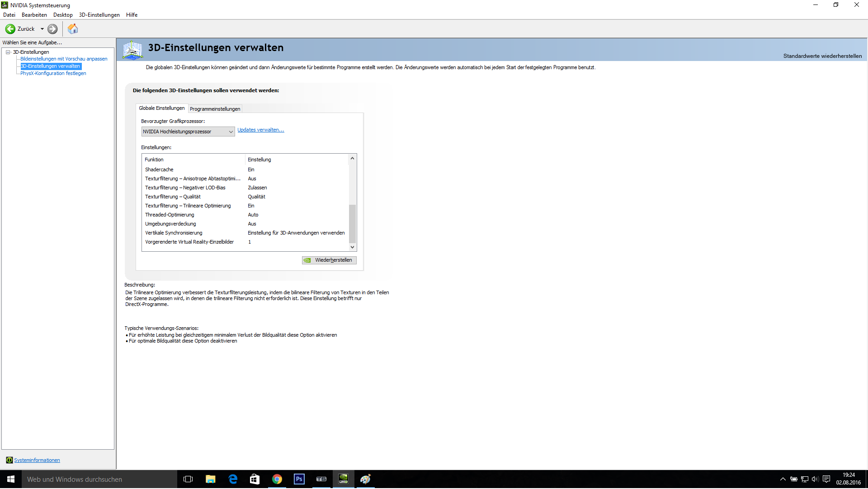Open Windows Store from the taskbar
This screenshot has height=489, width=868.
[255, 480]
